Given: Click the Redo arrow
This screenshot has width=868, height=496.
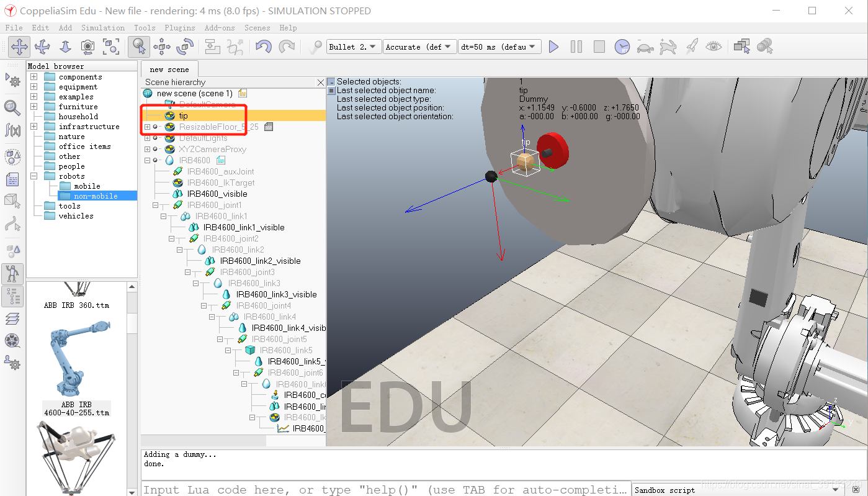Looking at the screenshot, I should [287, 47].
